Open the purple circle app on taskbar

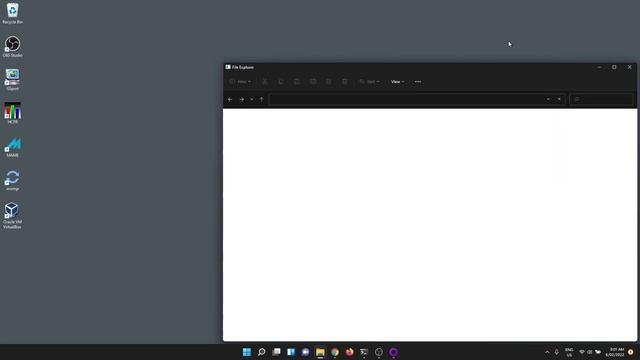pos(393,352)
